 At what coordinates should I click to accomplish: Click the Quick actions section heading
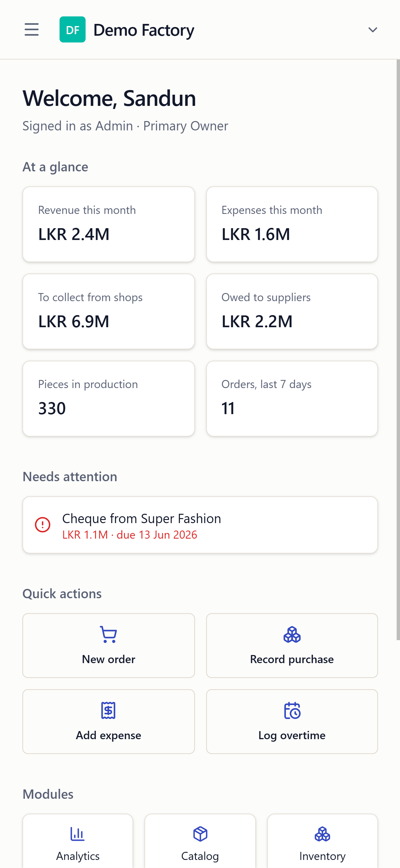pyautogui.click(x=62, y=594)
